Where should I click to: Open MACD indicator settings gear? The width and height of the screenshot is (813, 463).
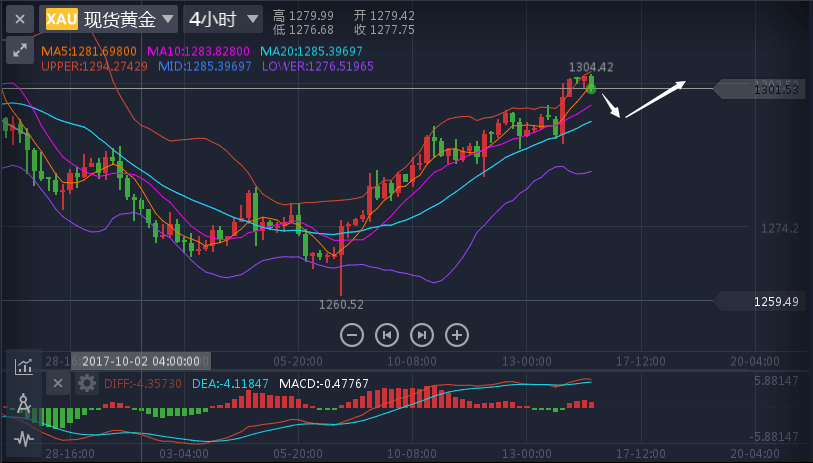pyautogui.click(x=87, y=383)
